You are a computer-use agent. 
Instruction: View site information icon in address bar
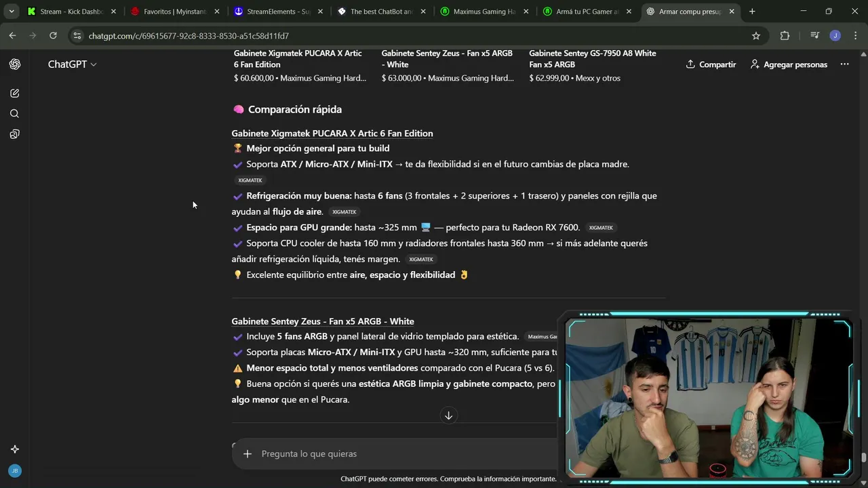(77, 36)
